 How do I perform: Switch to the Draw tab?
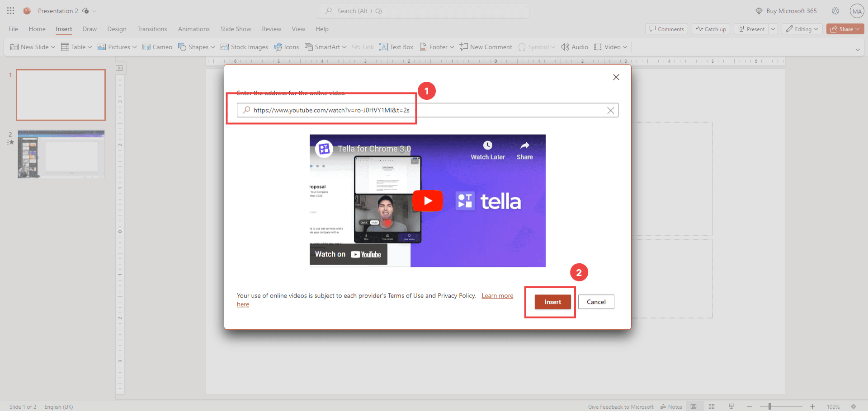[90, 29]
